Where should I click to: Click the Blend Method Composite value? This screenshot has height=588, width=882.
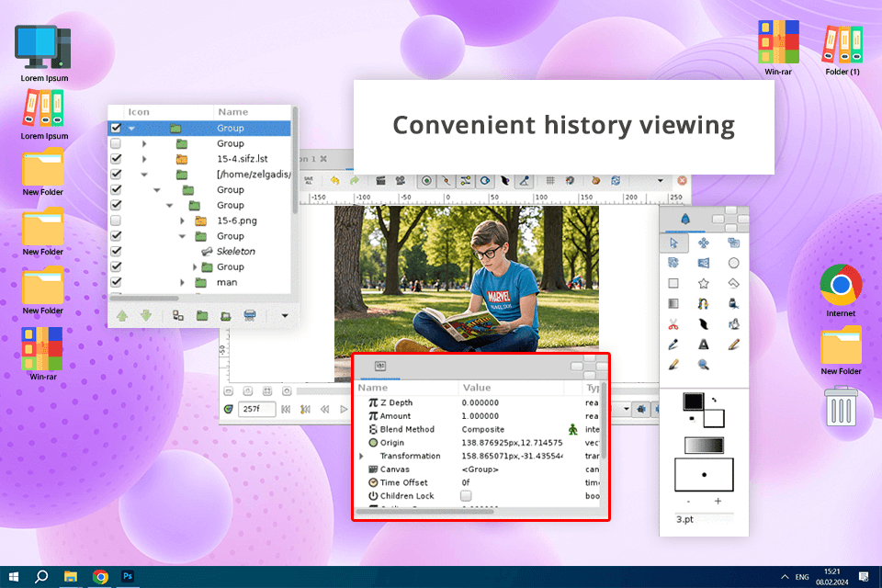tap(482, 429)
